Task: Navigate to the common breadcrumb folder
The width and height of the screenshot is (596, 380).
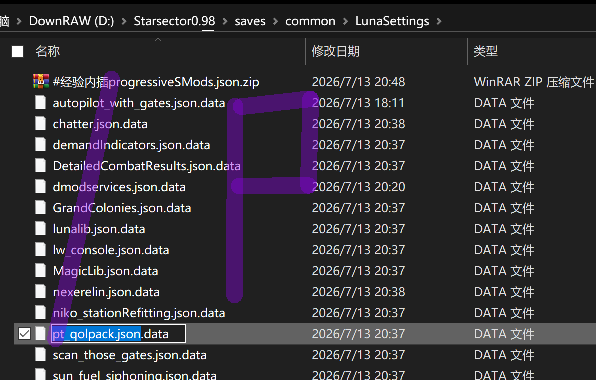Action: click(310, 21)
